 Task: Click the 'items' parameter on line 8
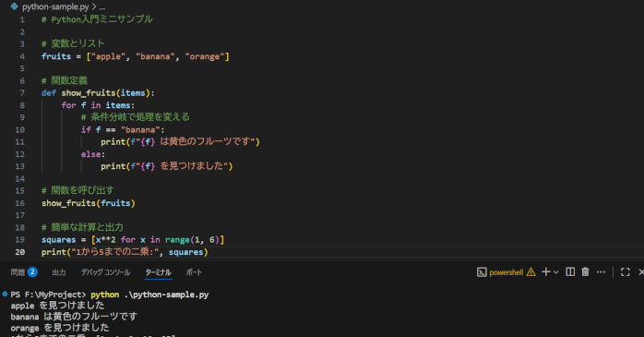coord(118,105)
